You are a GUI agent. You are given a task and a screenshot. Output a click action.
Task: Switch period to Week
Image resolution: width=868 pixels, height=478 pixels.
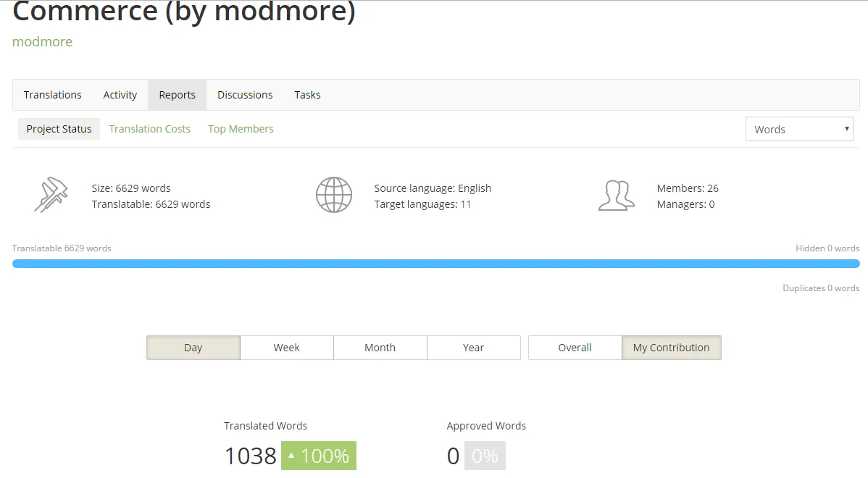287,348
